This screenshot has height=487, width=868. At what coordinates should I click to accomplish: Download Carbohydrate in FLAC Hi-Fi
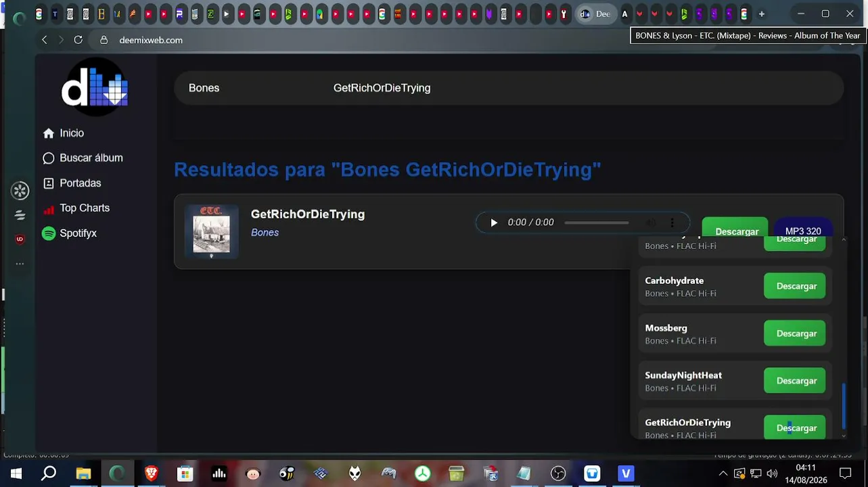[x=795, y=286]
